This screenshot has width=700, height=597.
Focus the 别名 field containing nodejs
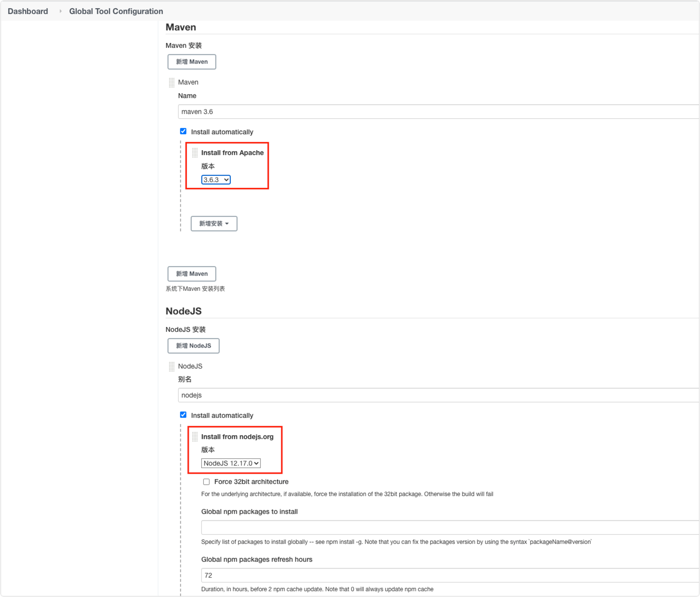coord(438,395)
